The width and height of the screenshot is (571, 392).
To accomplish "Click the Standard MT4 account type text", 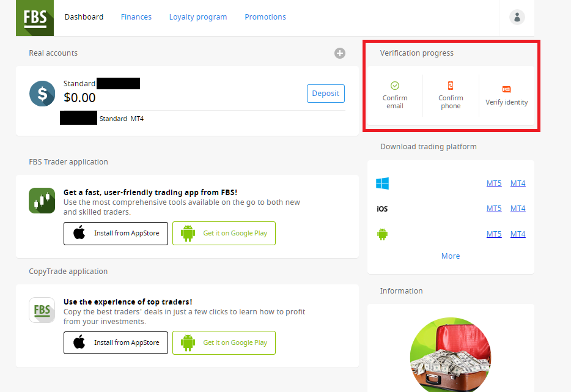I will click(x=122, y=119).
